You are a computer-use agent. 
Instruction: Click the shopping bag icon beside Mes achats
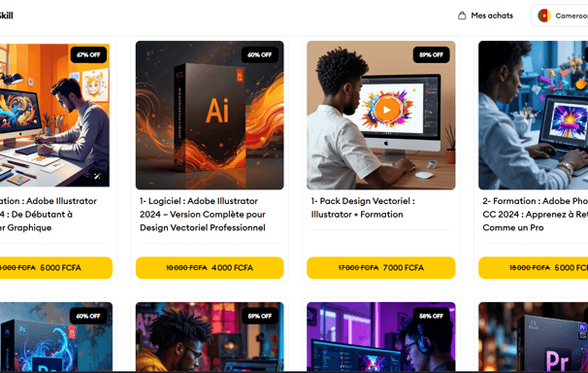[x=462, y=16]
